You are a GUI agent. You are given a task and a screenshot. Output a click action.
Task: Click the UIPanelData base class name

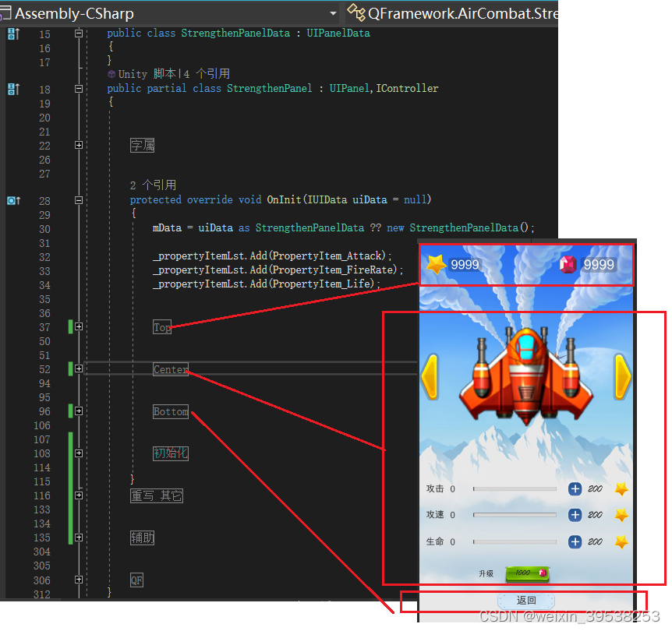pyautogui.click(x=338, y=33)
